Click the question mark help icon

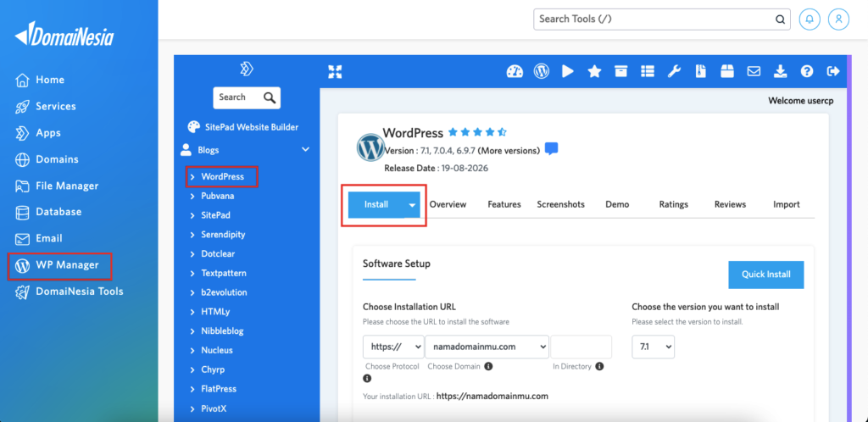click(x=807, y=71)
